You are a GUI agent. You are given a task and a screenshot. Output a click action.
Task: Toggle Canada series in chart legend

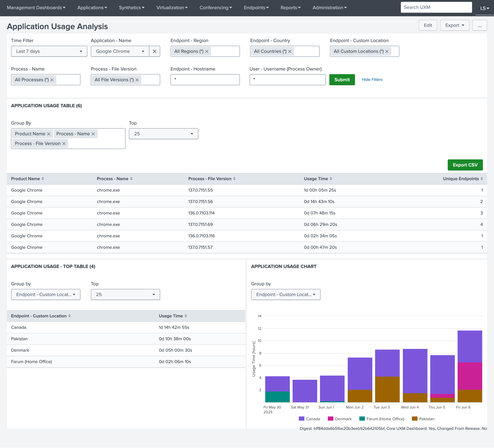(313, 419)
